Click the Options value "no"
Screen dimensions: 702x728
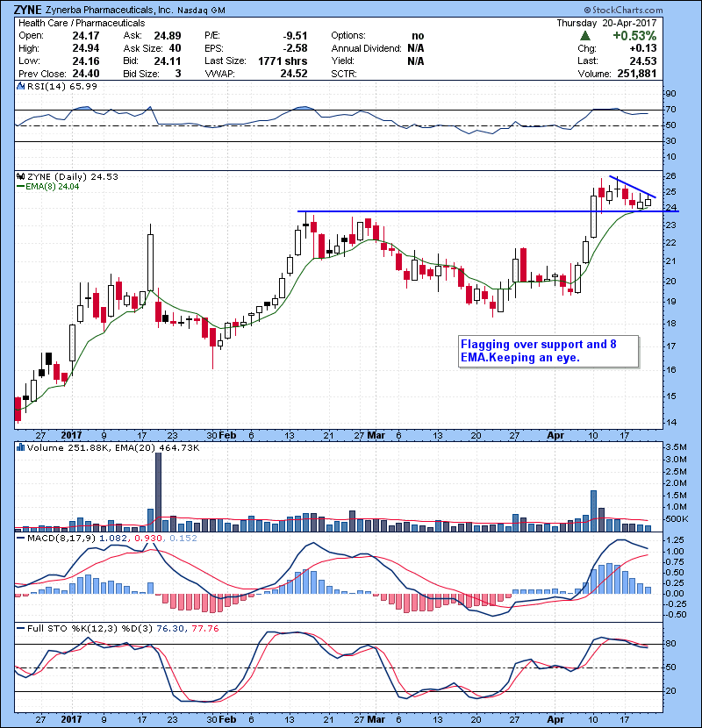[x=418, y=36]
